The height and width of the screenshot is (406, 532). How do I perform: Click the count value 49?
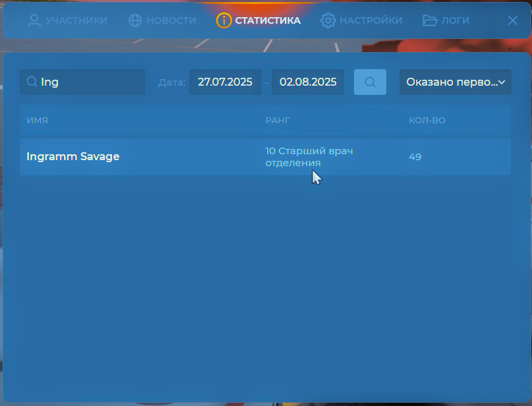click(x=415, y=157)
